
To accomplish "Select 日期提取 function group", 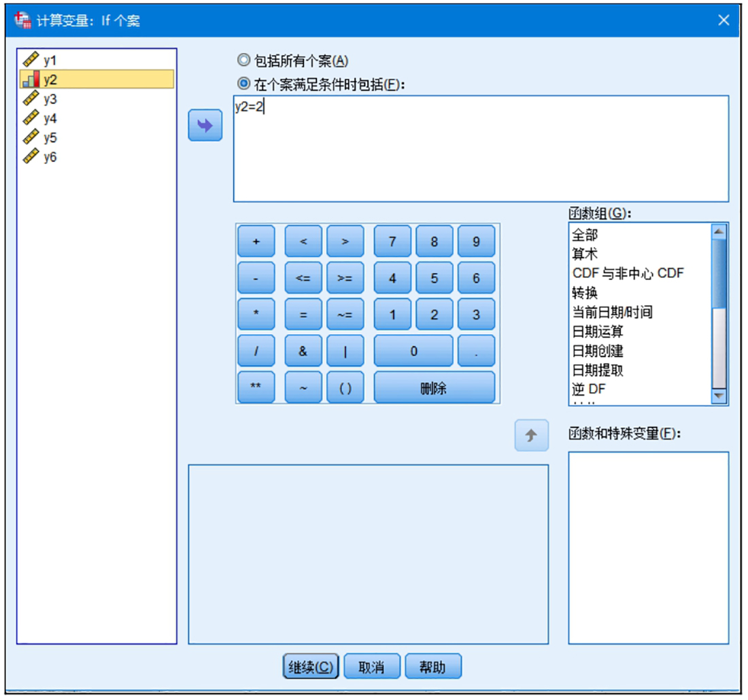I will [641, 370].
